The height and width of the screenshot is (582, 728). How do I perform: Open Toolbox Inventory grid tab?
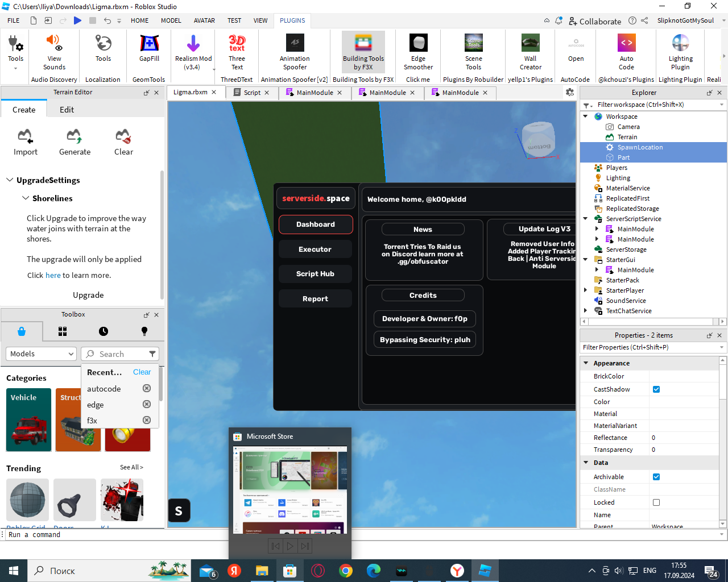(63, 331)
